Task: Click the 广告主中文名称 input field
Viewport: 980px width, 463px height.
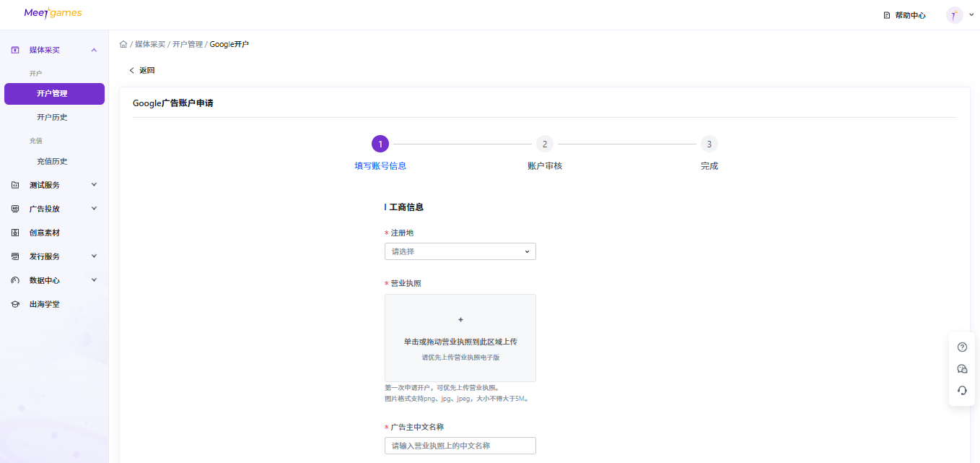Action: (460, 445)
